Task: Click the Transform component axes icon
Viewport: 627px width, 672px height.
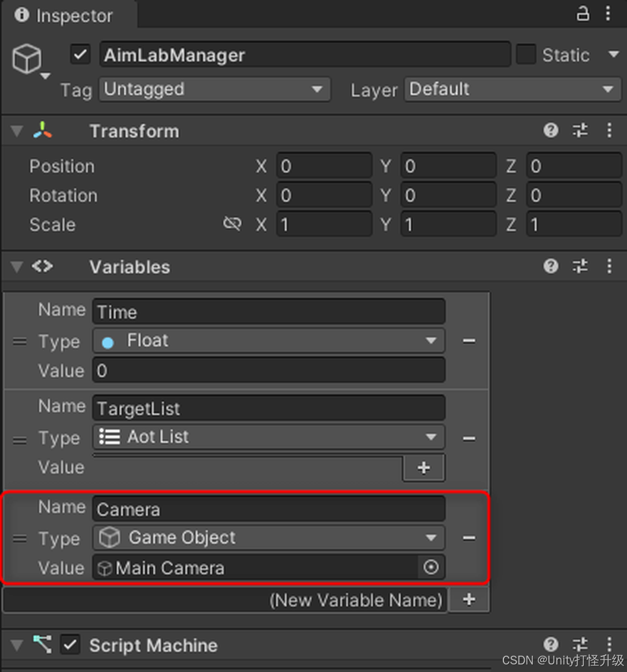Action: (43, 130)
